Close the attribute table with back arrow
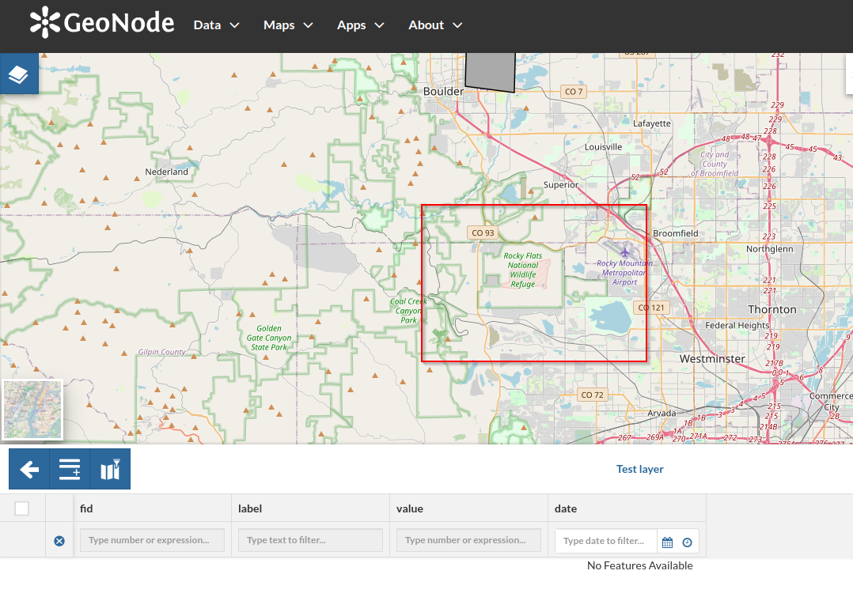This screenshot has width=853, height=616. [28, 469]
